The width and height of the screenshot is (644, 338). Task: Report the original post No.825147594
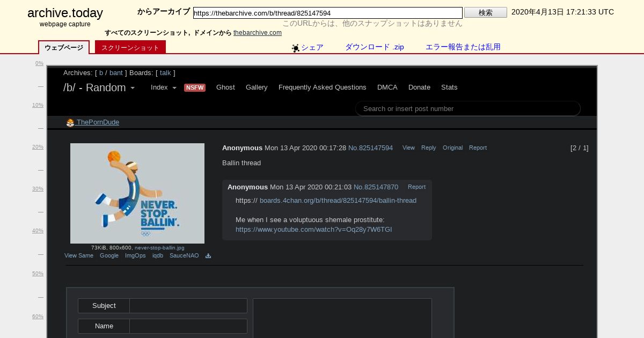click(478, 148)
